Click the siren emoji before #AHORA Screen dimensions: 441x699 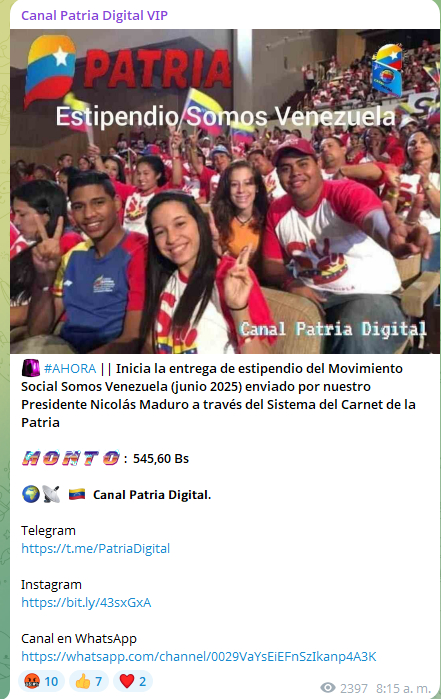pyautogui.click(x=31, y=369)
